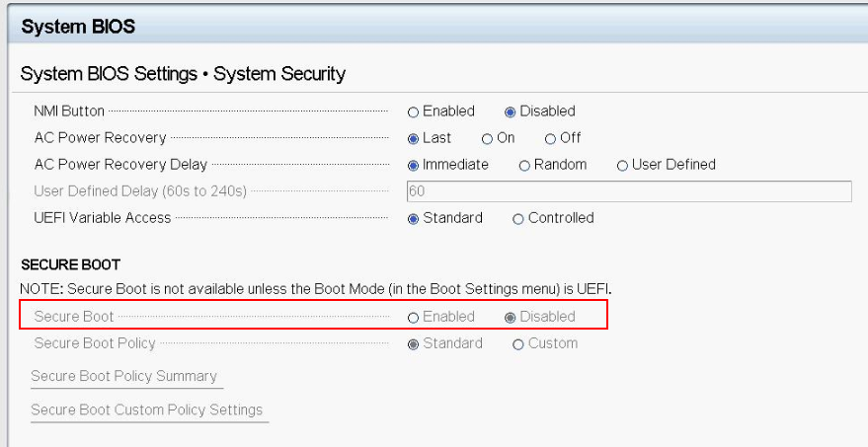Set UEFI Variable Access to Standard

tap(414, 218)
